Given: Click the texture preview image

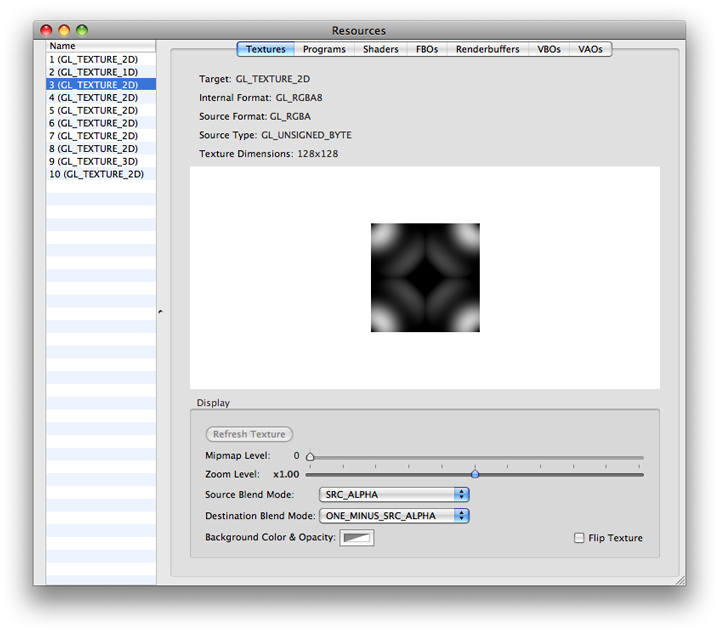Looking at the screenshot, I should pos(425,278).
